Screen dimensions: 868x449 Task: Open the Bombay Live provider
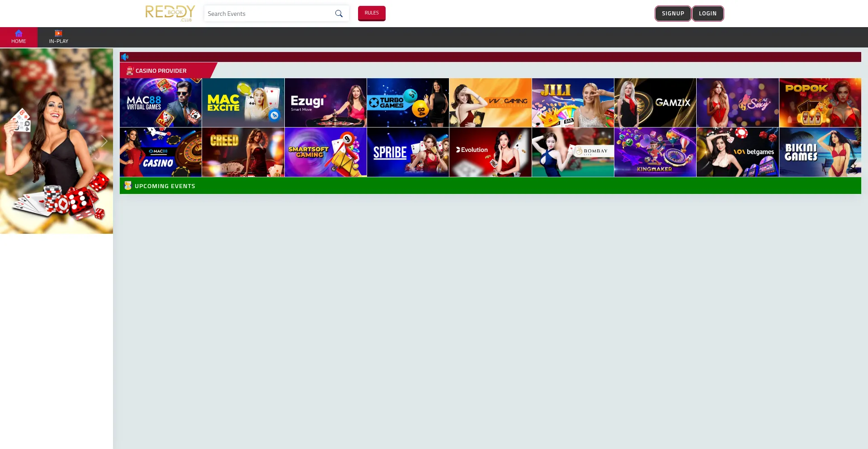[x=573, y=152]
